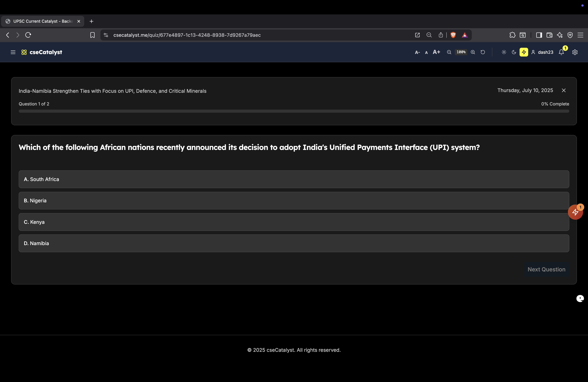Open the dash23 user profile menu

[542, 52]
